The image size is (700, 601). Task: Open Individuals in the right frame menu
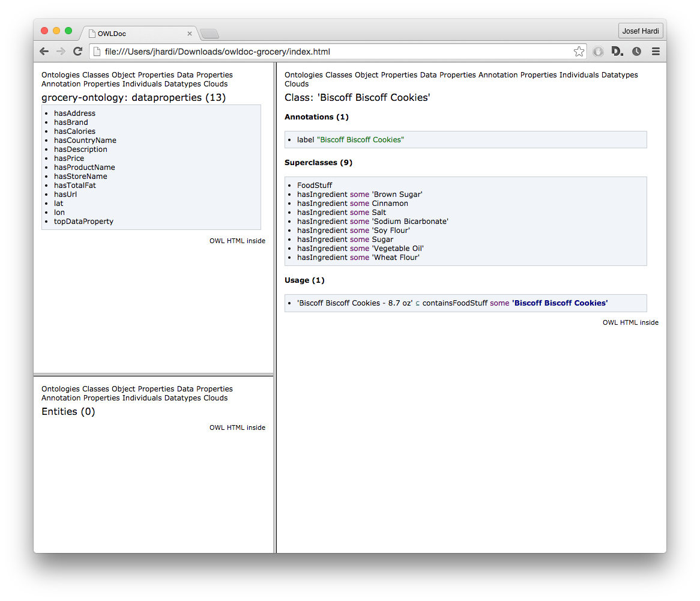[x=579, y=75]
